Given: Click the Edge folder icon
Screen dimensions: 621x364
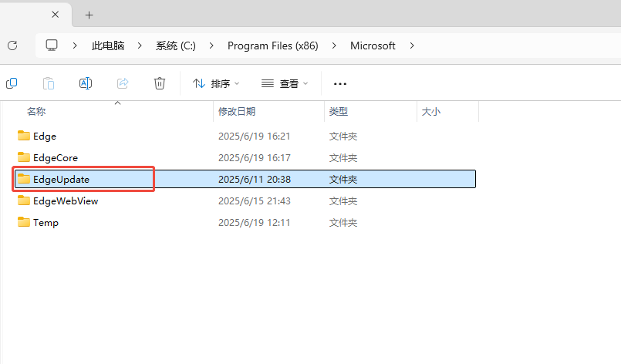Looking at the screenshot, I should 24,136.
